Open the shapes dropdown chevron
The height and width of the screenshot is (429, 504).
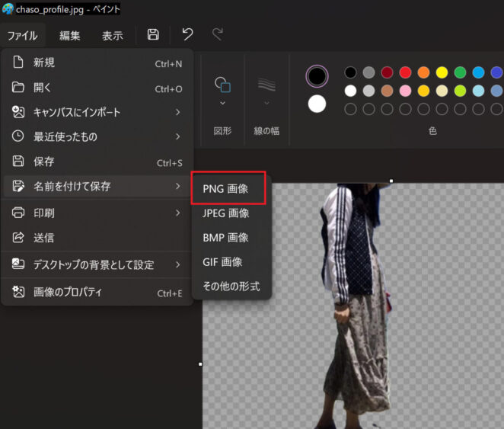click(x=222, y=103)
